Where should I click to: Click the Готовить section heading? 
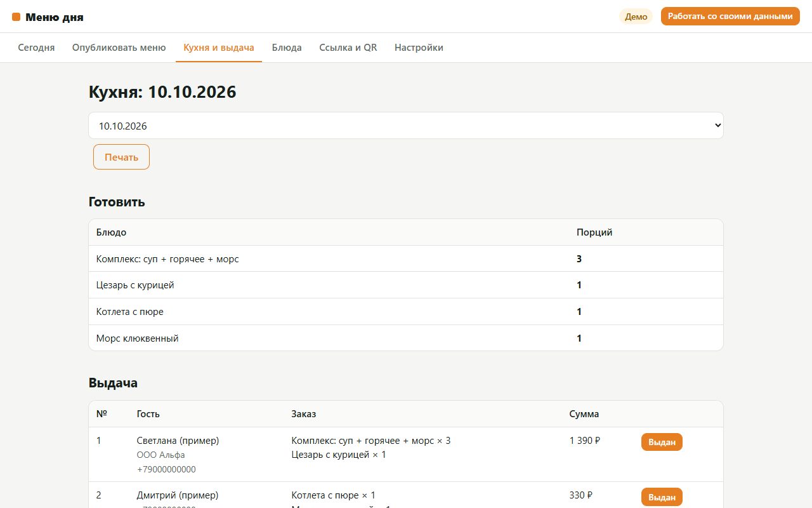click(x=117, y=202)
